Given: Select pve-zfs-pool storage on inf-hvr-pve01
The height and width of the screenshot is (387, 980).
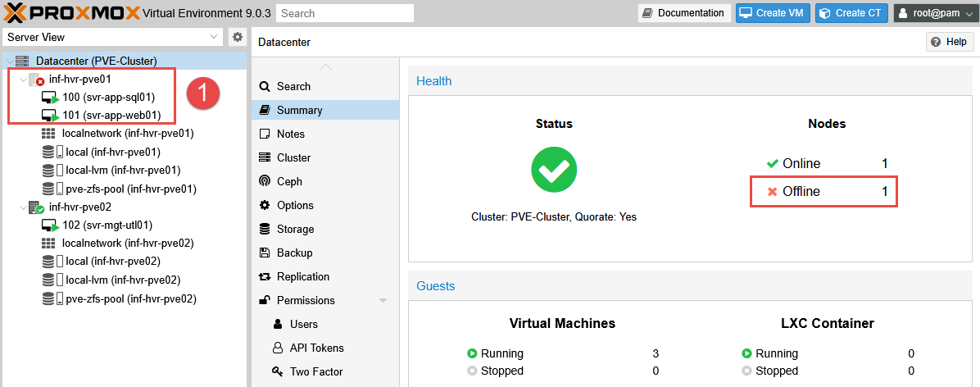Looking at the screenshot, I should pyautogui.click(x=130, y=189).
